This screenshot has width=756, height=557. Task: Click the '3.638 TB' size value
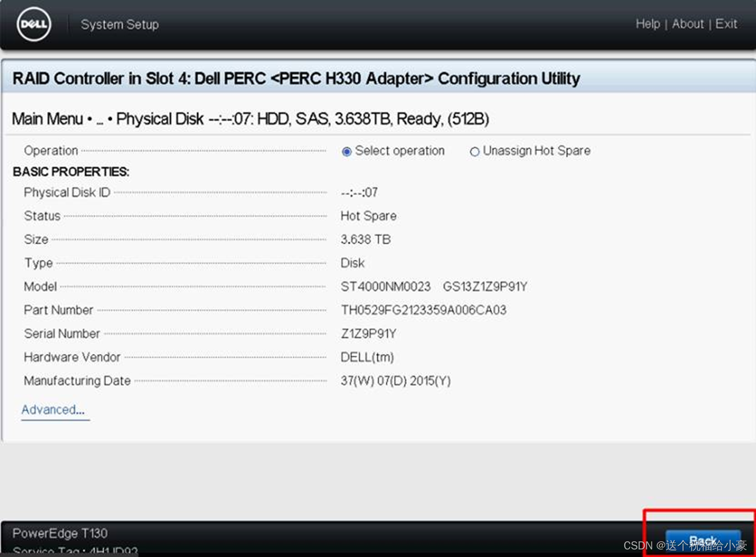pyautogui.click(x=365, y=240)
